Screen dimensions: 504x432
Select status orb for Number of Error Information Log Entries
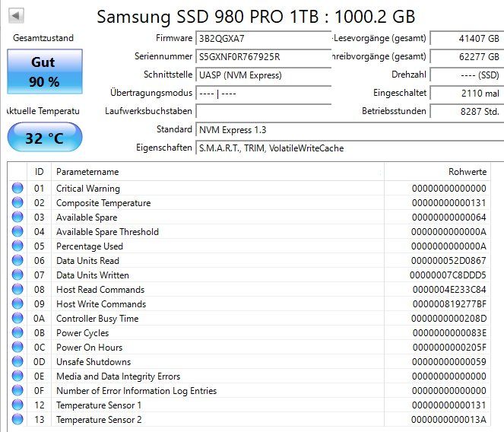coord(17,390)
